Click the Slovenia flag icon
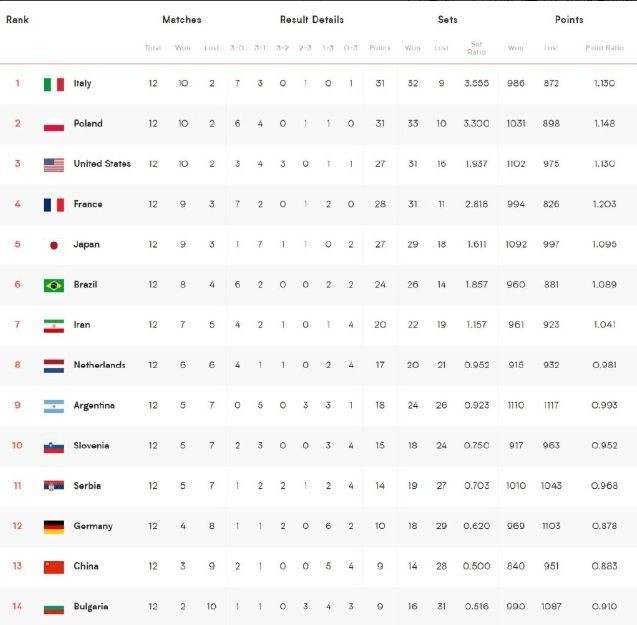Screen dimensions: 637x625 tap(54, 446)
